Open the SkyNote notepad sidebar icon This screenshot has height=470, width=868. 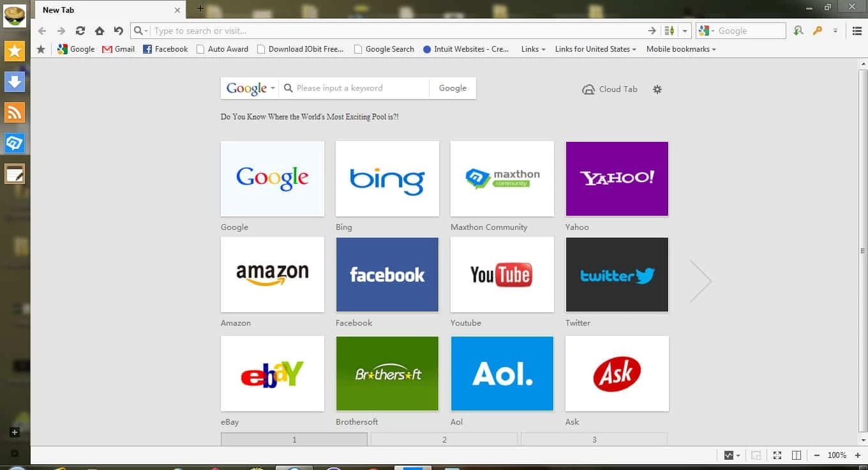pyautogui.click(x=14, y=174)
